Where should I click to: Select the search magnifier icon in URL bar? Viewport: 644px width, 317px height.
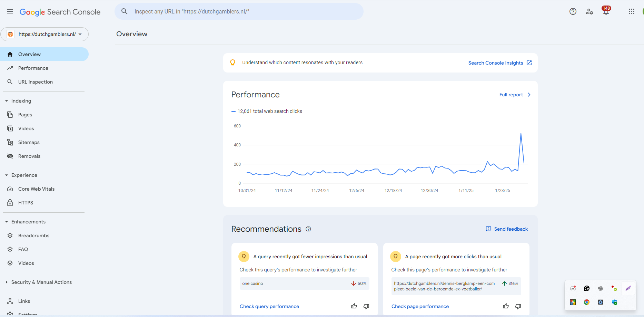(x=125, y=11)
